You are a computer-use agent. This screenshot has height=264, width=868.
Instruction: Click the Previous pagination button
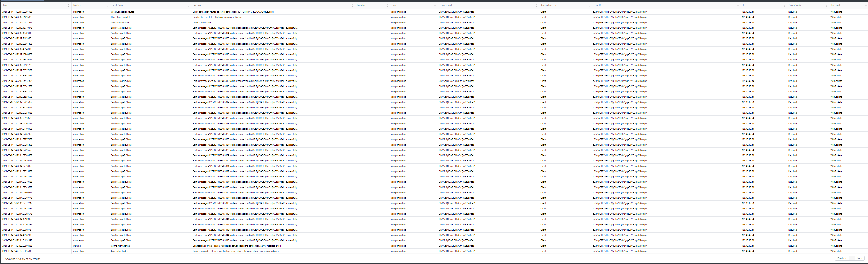point(842,258)
